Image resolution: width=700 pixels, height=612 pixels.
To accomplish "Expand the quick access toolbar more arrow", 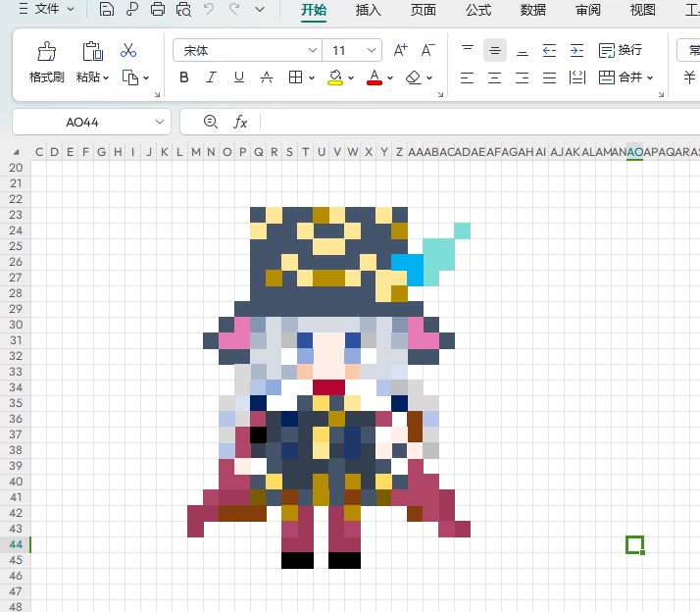I will [x=260, y=9].
